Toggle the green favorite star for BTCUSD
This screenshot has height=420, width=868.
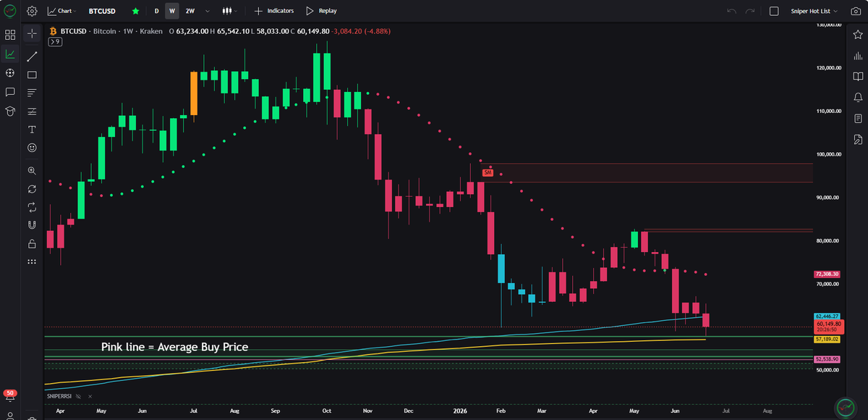pos(135,12)
